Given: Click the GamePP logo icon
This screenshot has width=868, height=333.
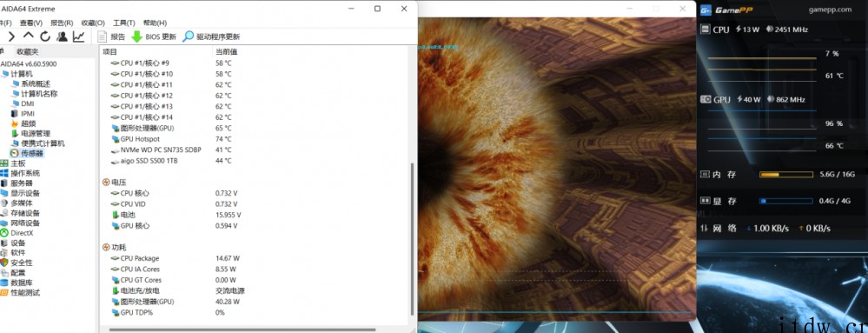Looking at the screenshot, I should coord(706,10).
